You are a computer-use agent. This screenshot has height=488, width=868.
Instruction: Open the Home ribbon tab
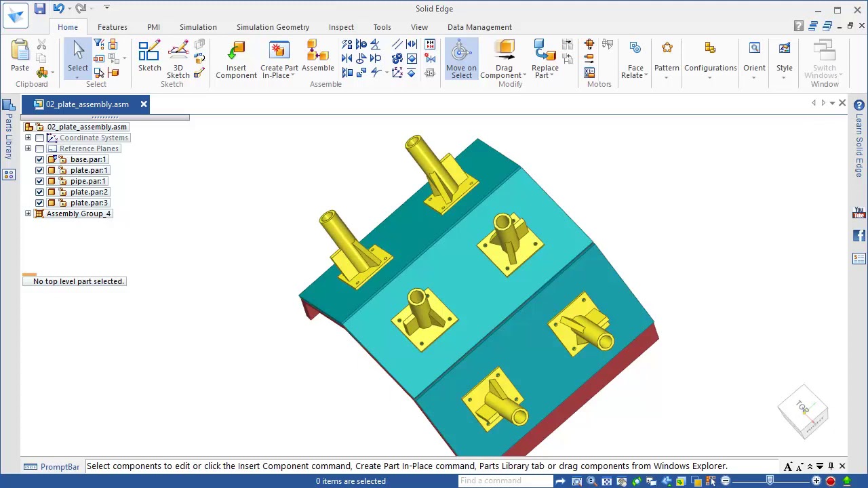pyautogui.click(x=68, y=27)
